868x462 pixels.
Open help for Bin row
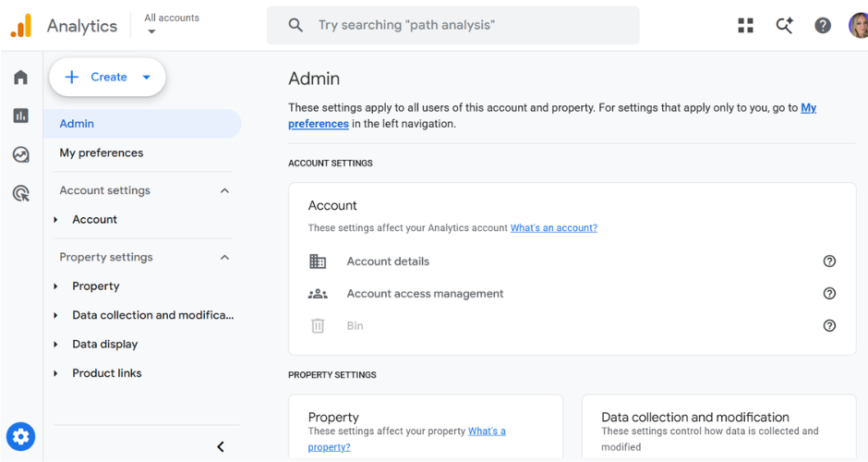point(829,326)
